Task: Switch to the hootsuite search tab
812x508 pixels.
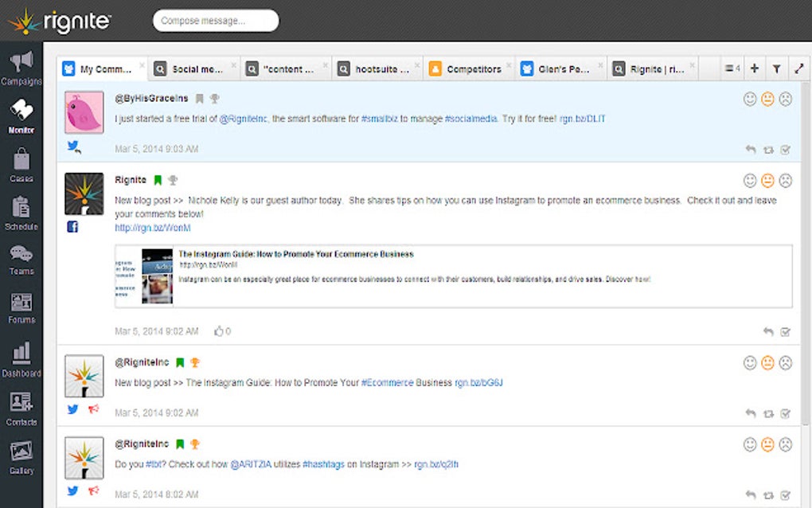Action: 381,68
